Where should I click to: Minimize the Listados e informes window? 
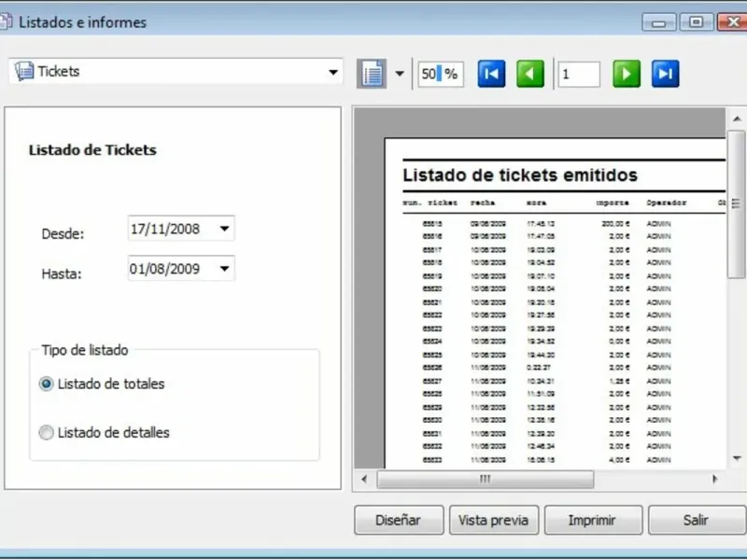tap(659, 22)
